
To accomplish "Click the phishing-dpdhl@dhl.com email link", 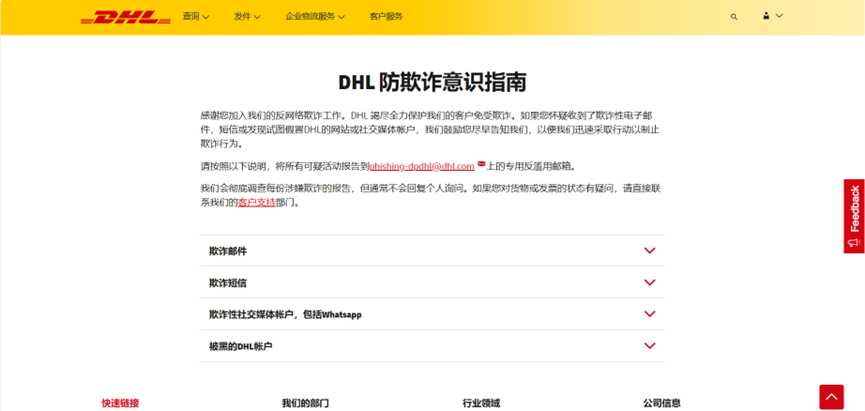I will click(422, 166).
